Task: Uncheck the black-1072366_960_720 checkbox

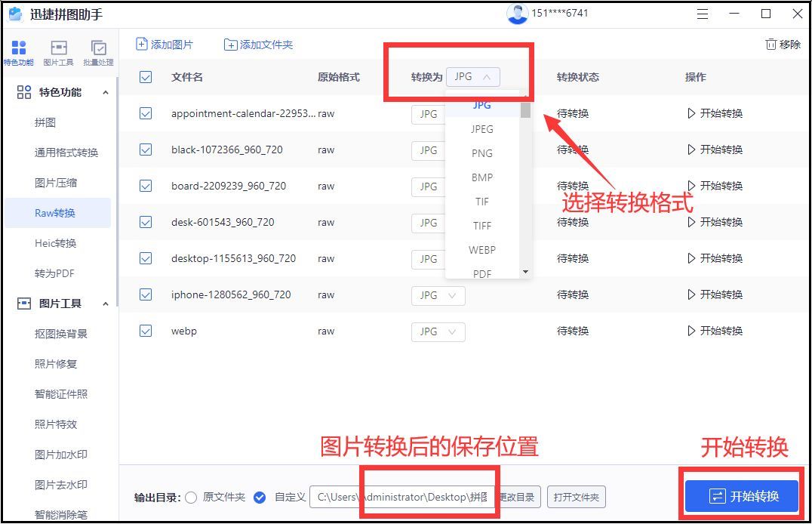Action: 146,149
